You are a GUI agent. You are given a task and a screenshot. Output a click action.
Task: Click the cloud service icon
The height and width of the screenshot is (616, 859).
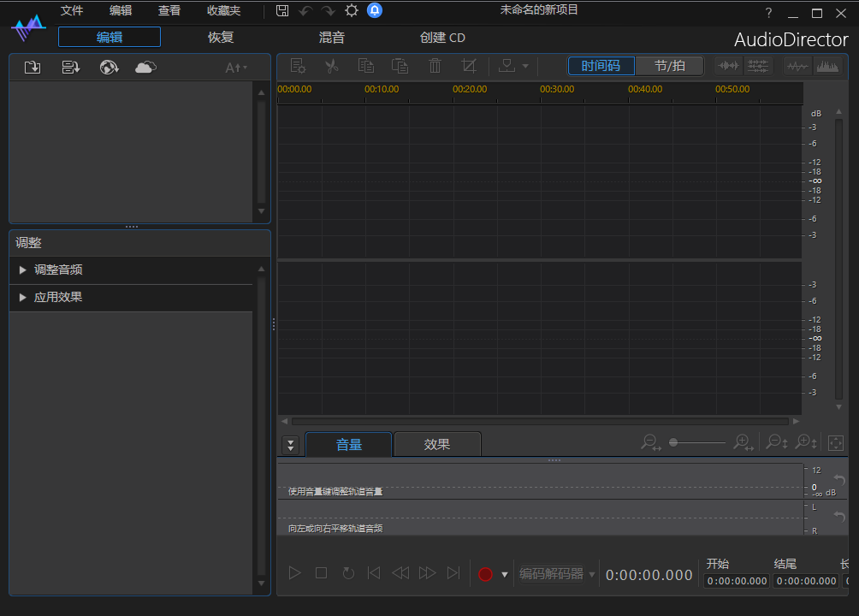[145, 68]
